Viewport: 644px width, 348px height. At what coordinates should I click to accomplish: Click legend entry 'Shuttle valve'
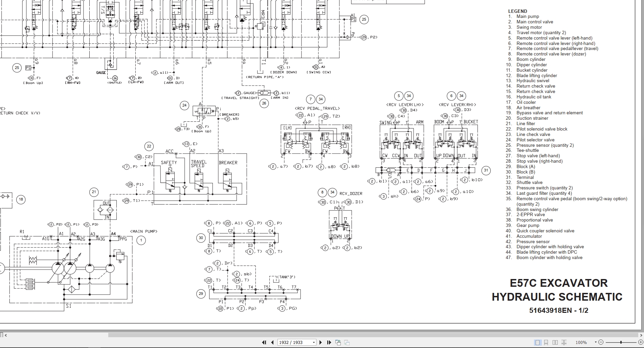click(529, 183)
